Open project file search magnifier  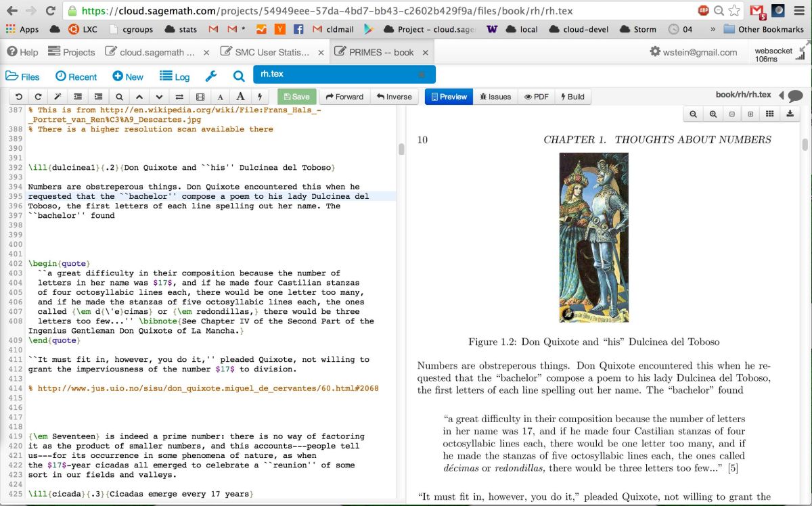[239, 76]
